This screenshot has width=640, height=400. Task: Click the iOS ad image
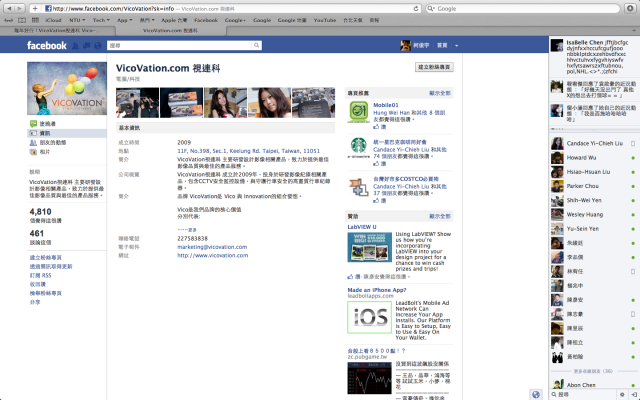coord(369,317)
